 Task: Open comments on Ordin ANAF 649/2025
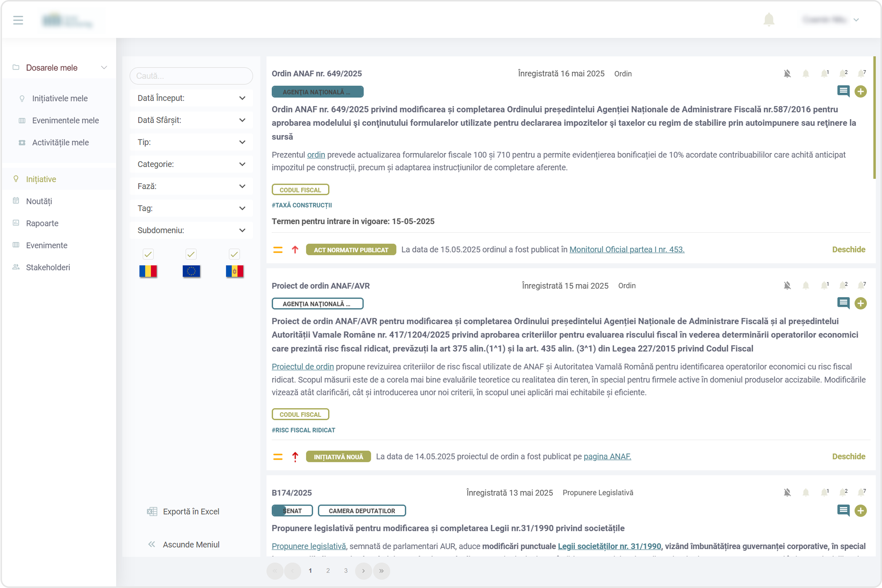pos(843,91)
